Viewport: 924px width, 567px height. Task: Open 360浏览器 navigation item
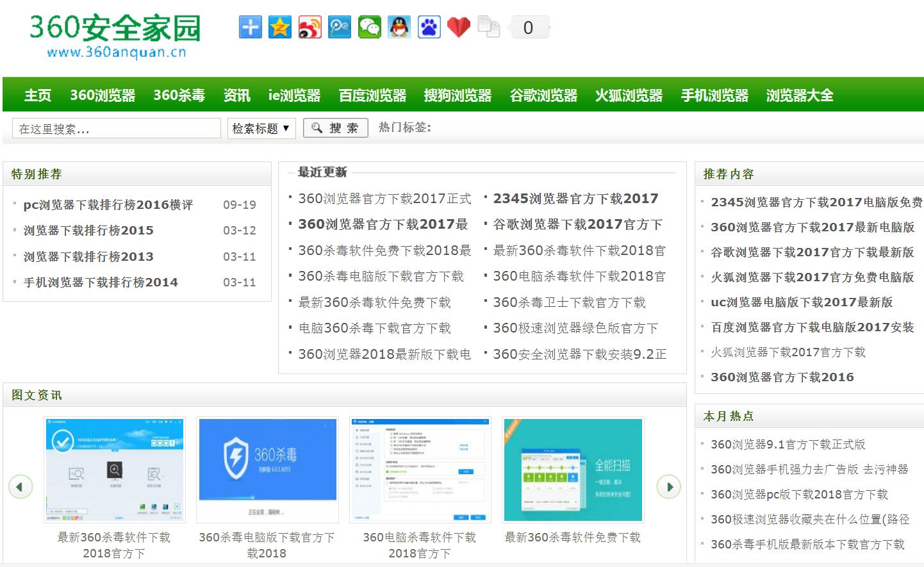tap(103, 95)
